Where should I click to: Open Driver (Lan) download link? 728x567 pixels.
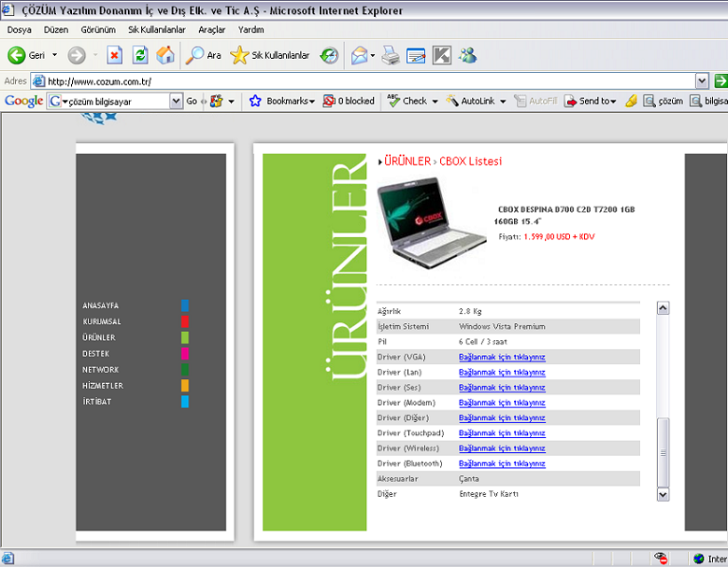502,372
